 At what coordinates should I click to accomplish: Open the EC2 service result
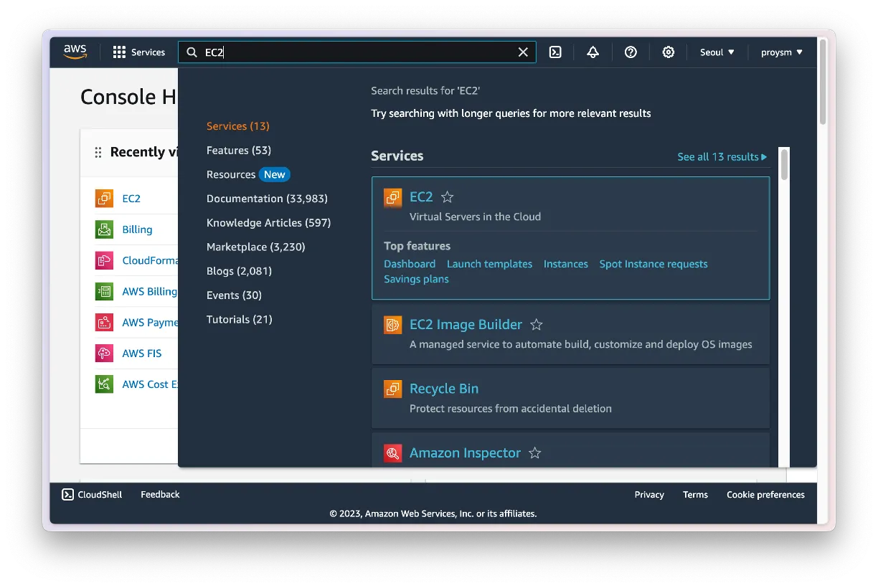(x=421, y=197)
